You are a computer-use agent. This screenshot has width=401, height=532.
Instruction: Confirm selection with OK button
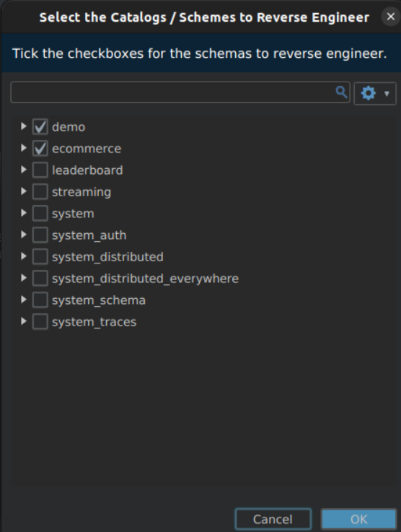point(358,519)
